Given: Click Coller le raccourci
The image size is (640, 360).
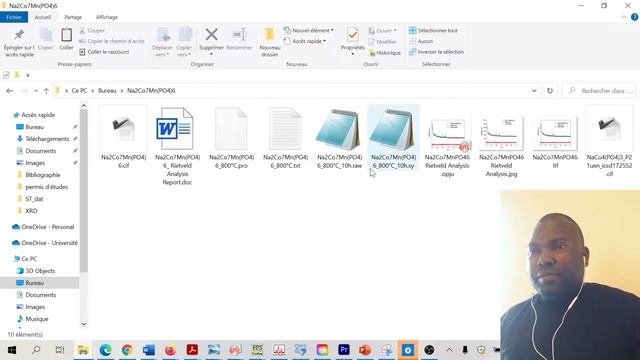Looking at the screenshot, I should 104,52.
